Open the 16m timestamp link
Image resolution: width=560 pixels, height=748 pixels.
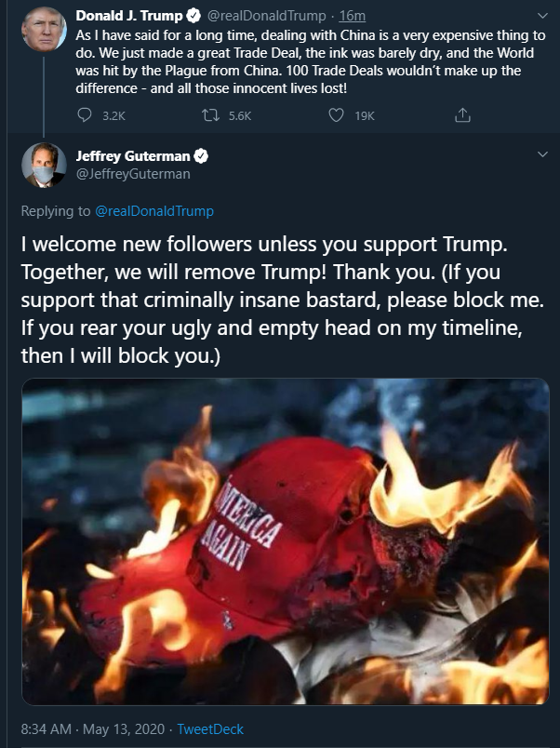pyautogui.click(x=352, y=16)
